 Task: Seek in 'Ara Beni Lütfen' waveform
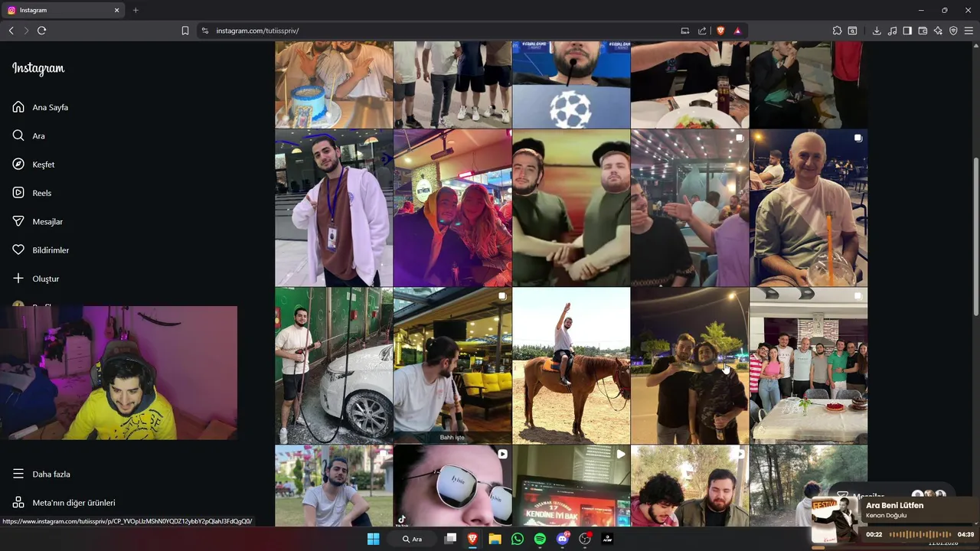[x=920, y=534]
